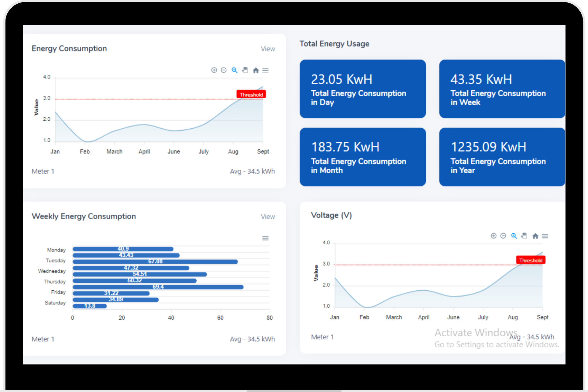This screenshot has height=392, width=588.
Task: Click zoom in icon on Energy Consumption chart
Action: pos(214,70)
